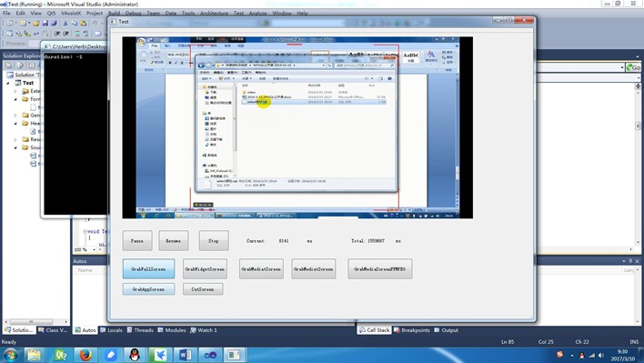Screen dimensions: 644x363
Task: Open the View menu
Action: [35, 13]
